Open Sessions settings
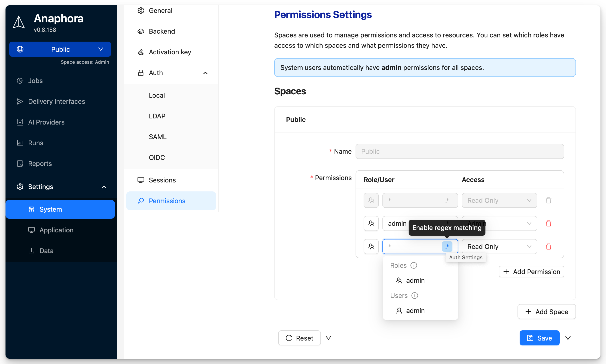The height and width of the screenshot is (364, 606). 162,180
